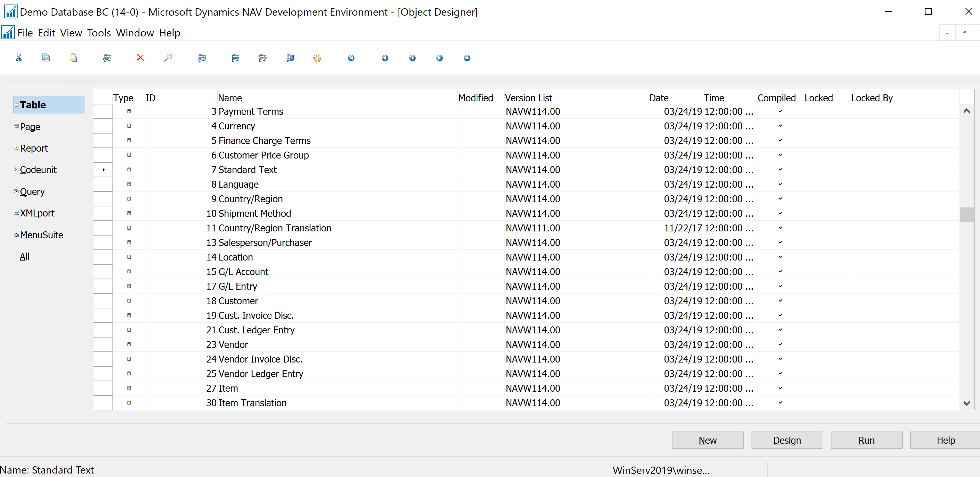The width and height of the screenshot is (980, 477).
Task: Click the Sort yellow arrows icon
Action: [x=317, y=58]
